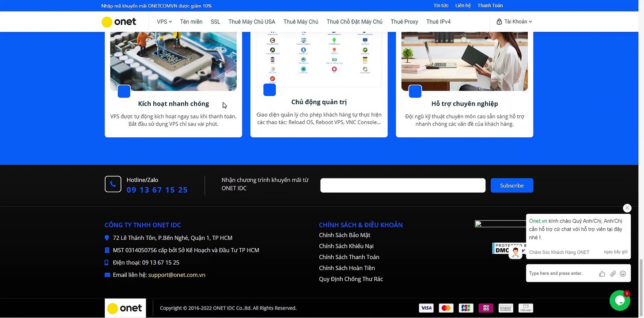Screen dimensions: 644x318
Task: Click the DMCA protected badge
Action: [x=509, y=248]
